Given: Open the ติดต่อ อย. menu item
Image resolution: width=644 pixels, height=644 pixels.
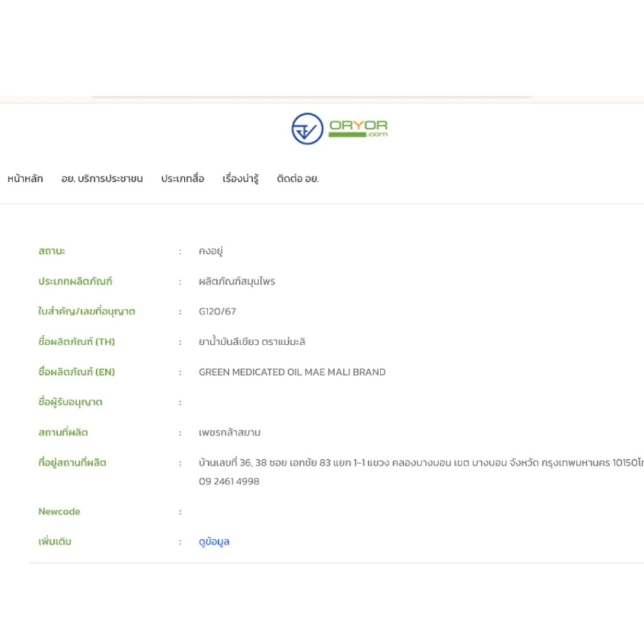Looking at the screenshot, I should tap(297, 179).
